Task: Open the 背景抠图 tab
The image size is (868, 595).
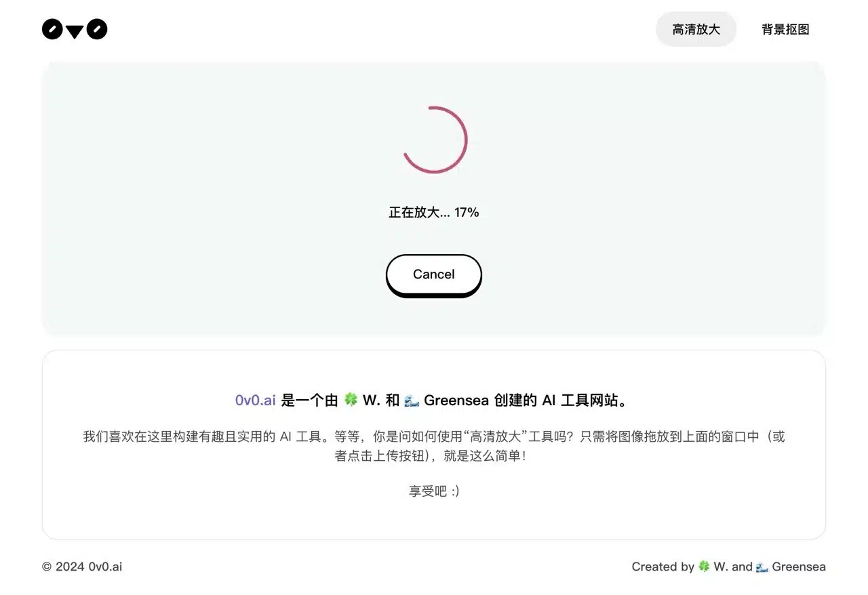Action: pos(785,29)
